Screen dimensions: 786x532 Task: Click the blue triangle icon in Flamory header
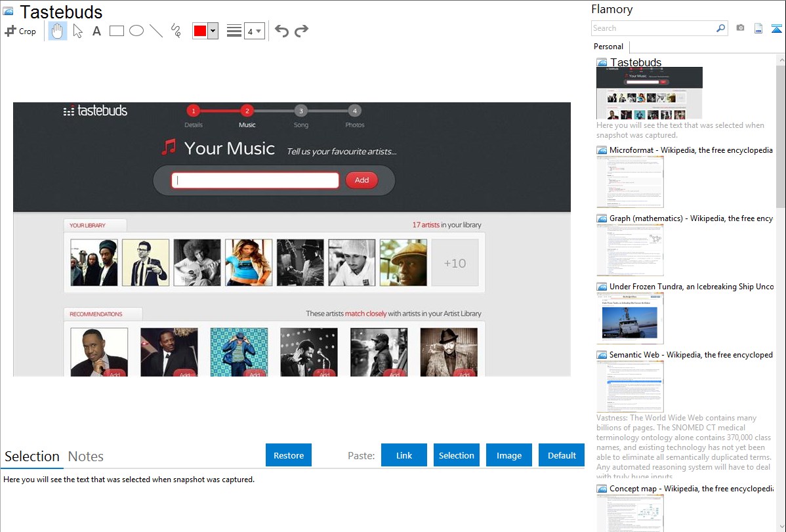[x=776, y=28]
